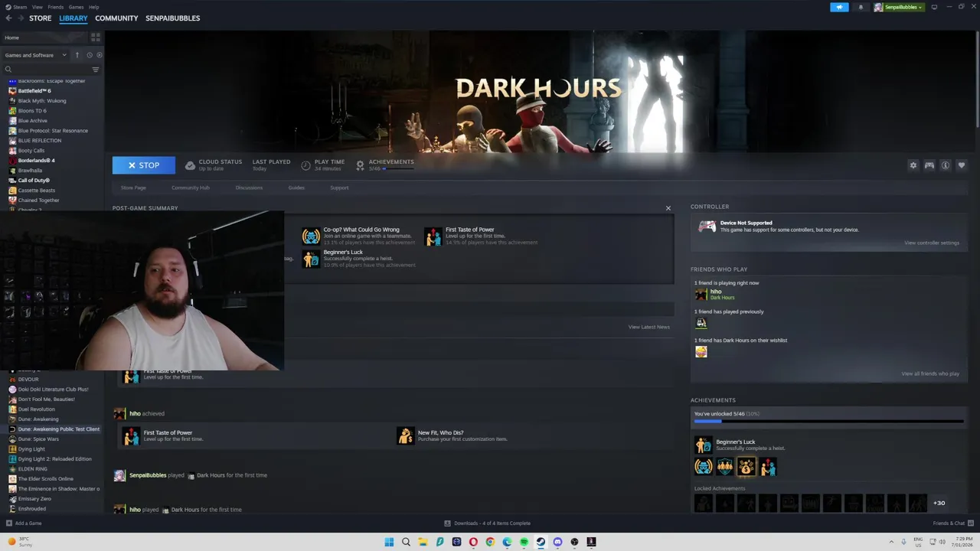This screenshot has height=551, width=980.
Task: Toggle library grid view icon next to Home
Action: [95, 37]
